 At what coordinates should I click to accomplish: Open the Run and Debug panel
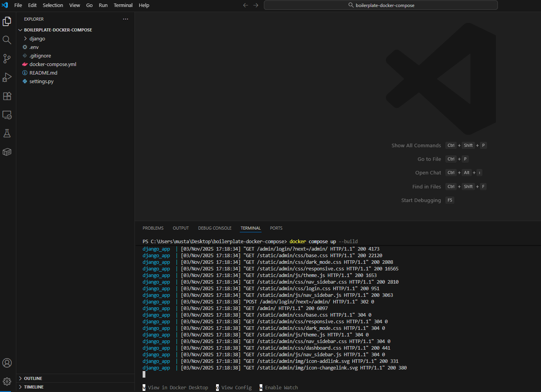click(x=7, y=77)
